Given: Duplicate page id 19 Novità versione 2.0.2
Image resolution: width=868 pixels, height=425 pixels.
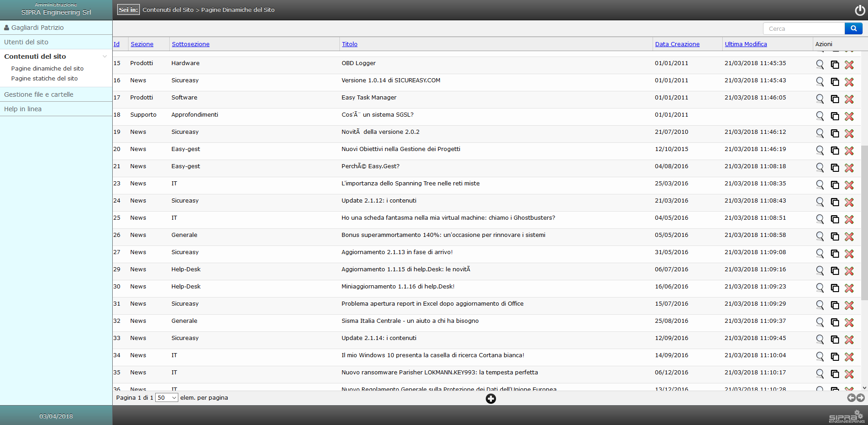Looking at the screenshot, I should click(835, 133).
